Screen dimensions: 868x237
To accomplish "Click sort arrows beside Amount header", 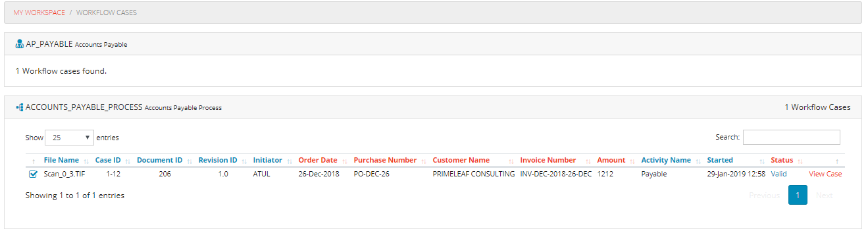I will [632, 161].
